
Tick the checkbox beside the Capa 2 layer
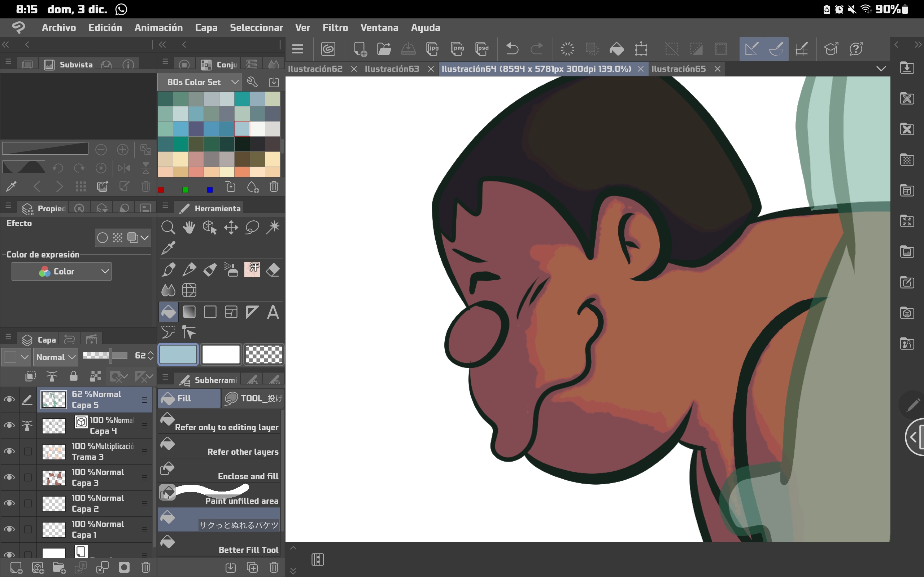tap(28, 503)
